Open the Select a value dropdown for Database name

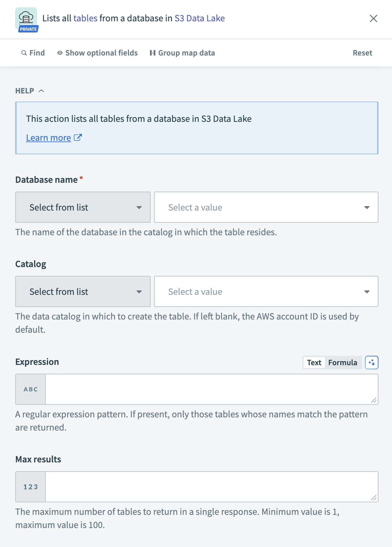(x=266, y=207)
